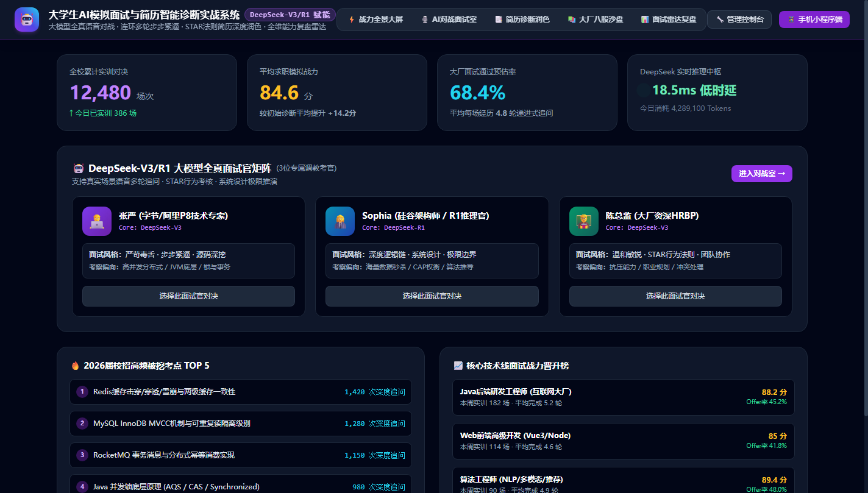
Task: Click 平均每场经历 4.8 轮递进式追问 text
Action: [502, 113]
